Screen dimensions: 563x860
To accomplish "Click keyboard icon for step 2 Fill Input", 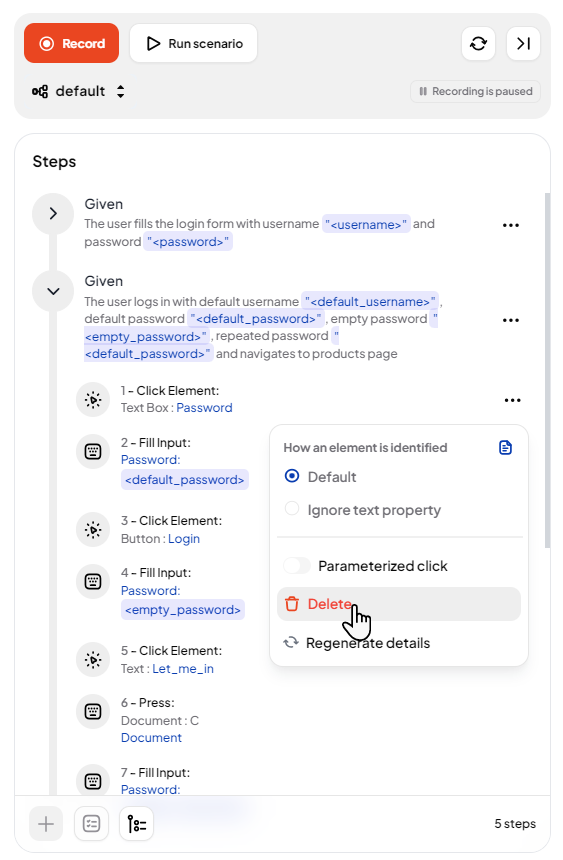I will pos(93,452).
